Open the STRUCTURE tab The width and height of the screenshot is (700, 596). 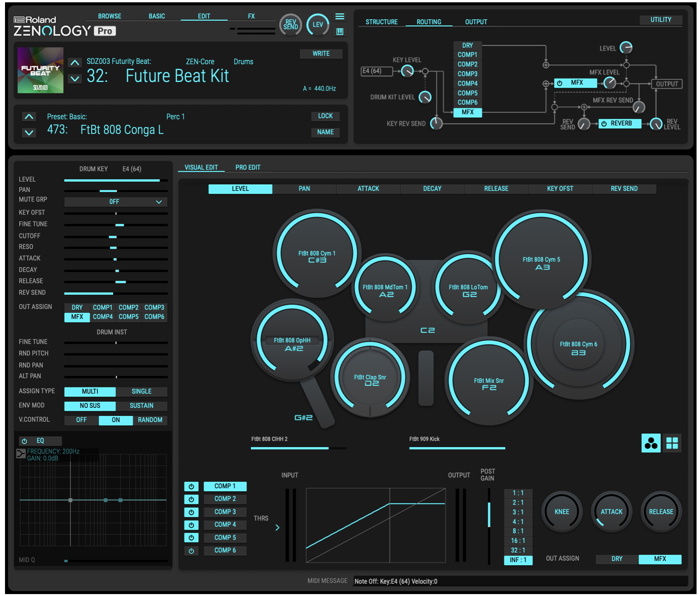[381, 22]
